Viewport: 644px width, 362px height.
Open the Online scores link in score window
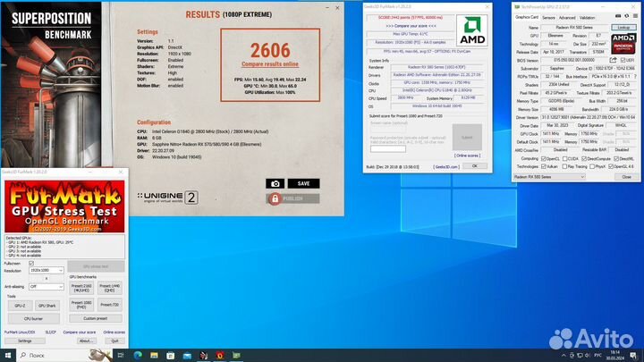click(467, 156)
